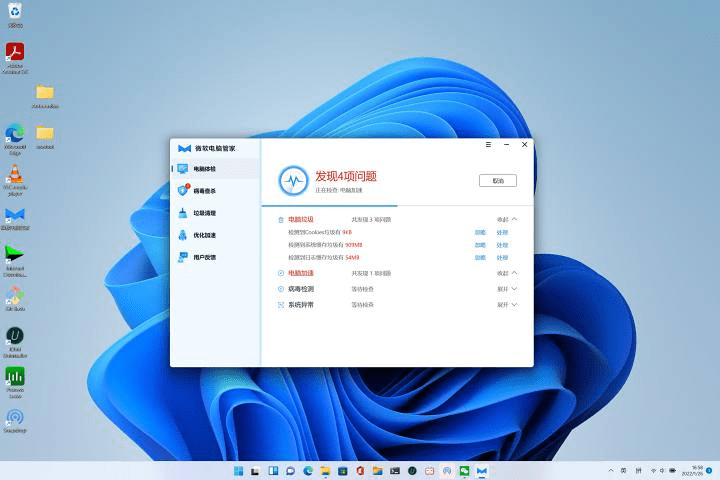Open WeChat from the taskbar

click(464, 471)
